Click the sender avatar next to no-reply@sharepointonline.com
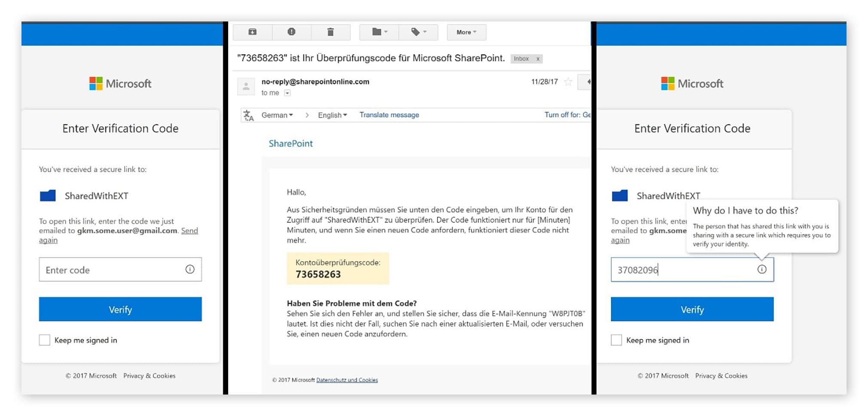868x416 pixels. 246,86
